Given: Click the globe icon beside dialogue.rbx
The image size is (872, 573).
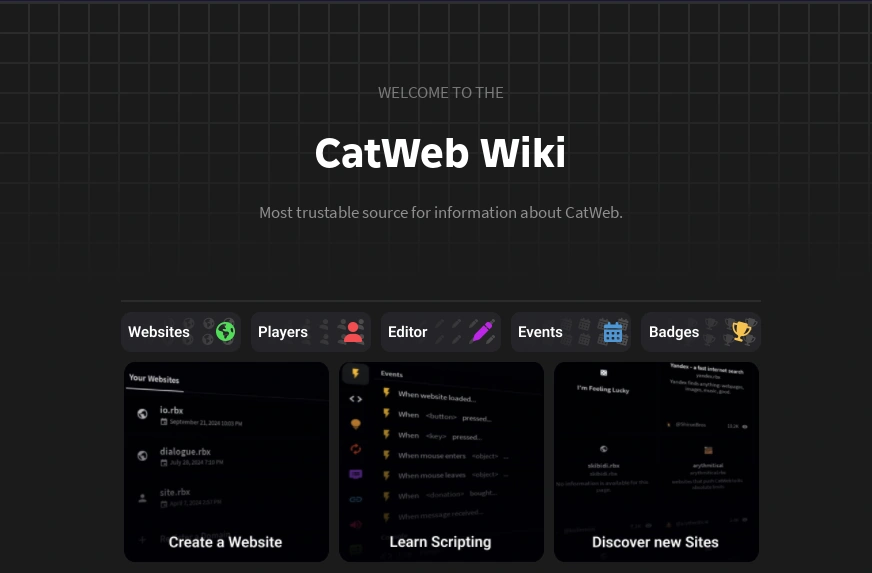Looking at the screenshot, I should 142,456.
